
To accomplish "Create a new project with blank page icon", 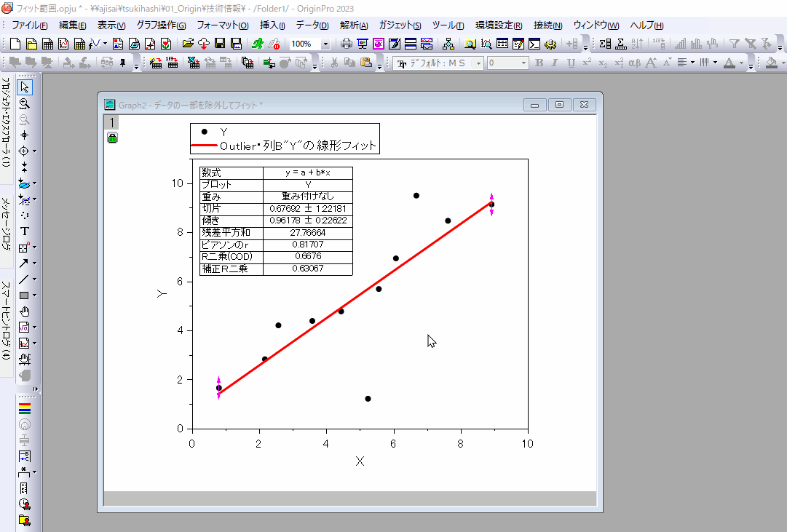I will pos(15,44).
